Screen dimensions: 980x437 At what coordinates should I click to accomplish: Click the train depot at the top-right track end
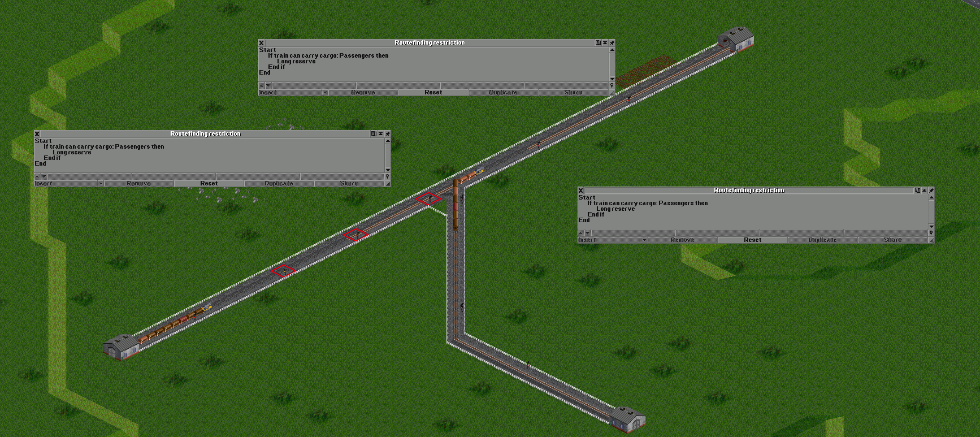(736, 39)
